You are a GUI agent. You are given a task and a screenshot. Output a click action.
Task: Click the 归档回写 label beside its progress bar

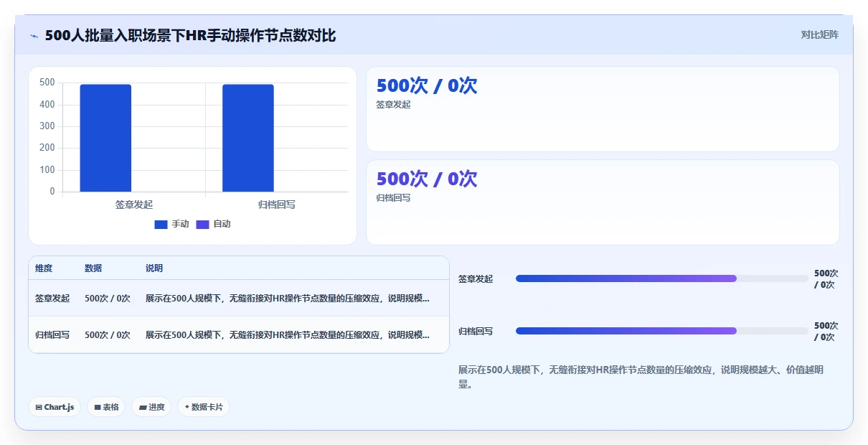(x=476, y=331)
